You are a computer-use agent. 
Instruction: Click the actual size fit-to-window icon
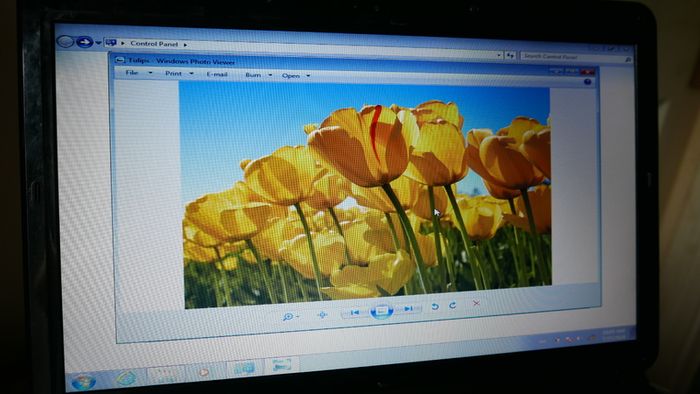click(x=322, y=315)
